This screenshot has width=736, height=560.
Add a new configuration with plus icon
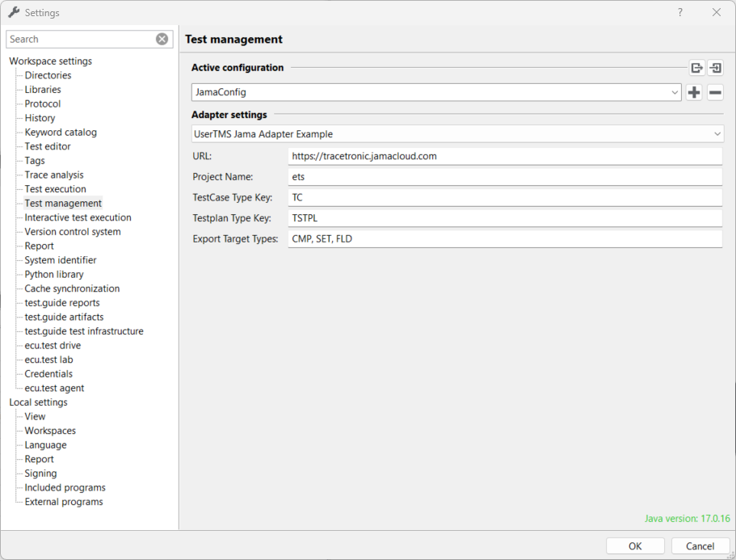694,92
